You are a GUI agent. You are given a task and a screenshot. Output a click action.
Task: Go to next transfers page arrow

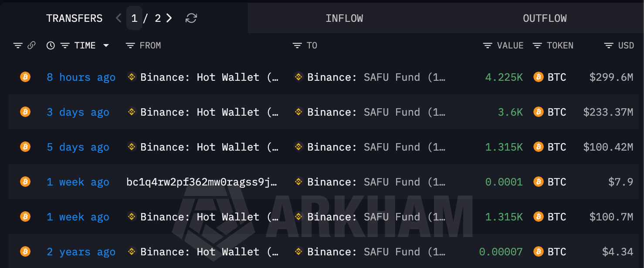169,18
